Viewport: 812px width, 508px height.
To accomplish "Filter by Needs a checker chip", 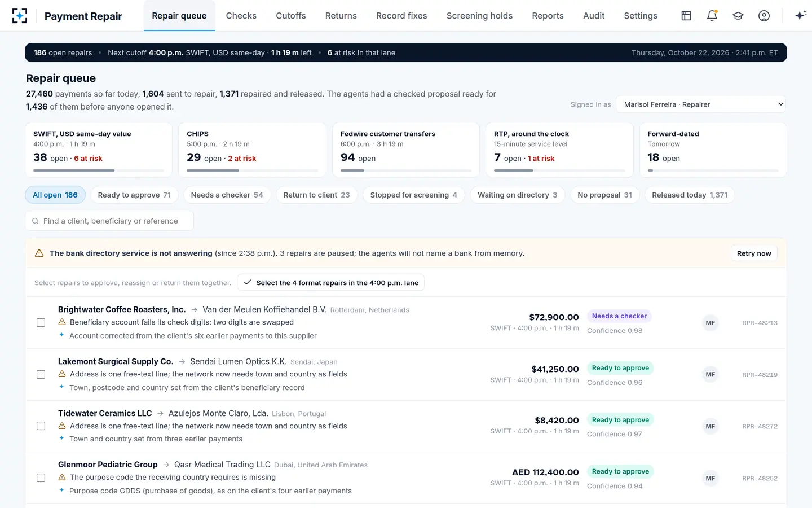I will tap(227, 195).
